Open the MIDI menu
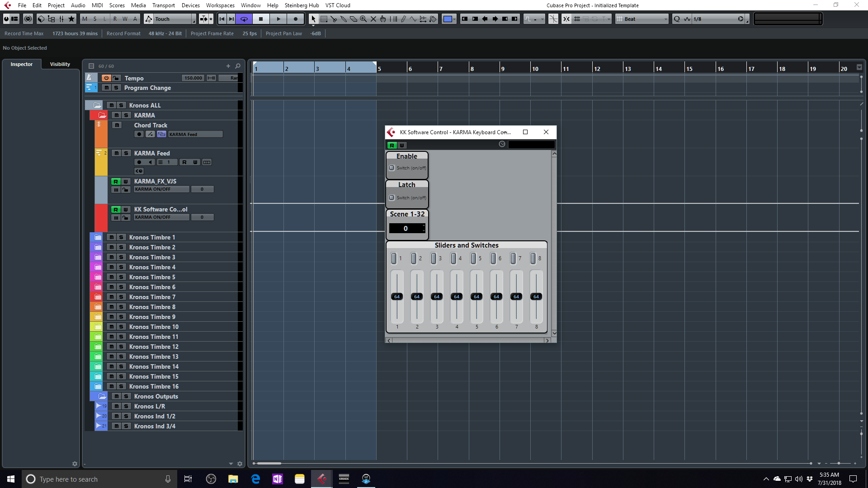The height and width of the screenshot is (488, 868). pyautogui.click(x=97, y=5)
